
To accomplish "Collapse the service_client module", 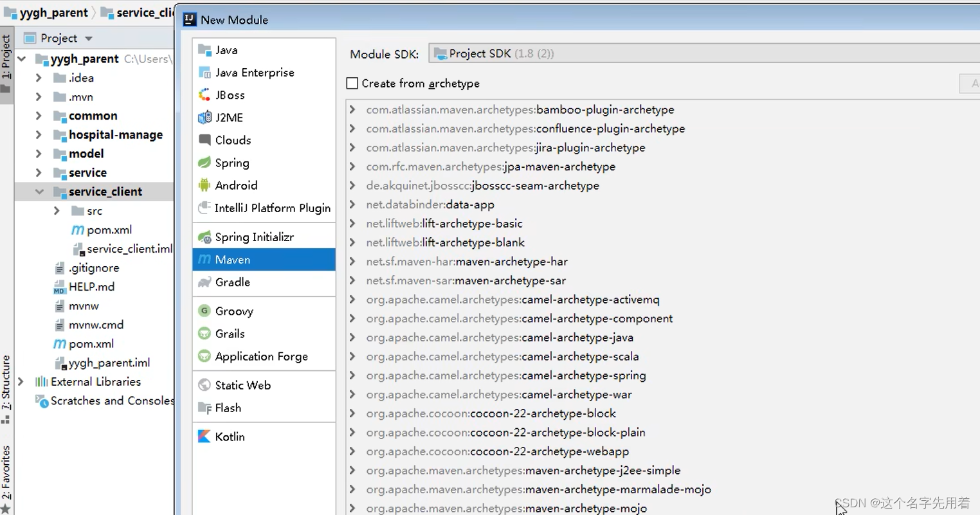I will coord(39,192).
